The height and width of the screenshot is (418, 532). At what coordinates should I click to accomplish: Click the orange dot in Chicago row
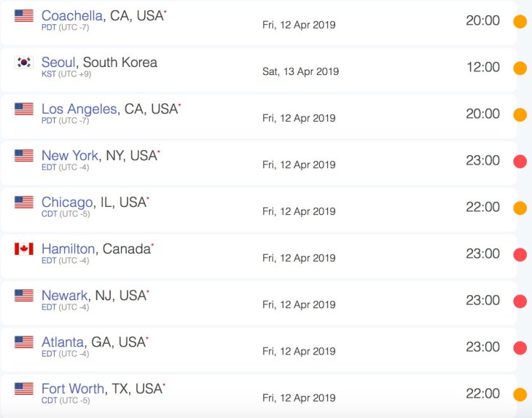[x=520, y=208]
